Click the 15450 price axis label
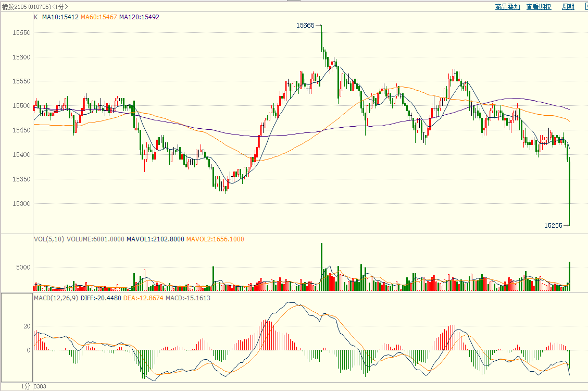Image resolution: width=588 pixels, height=391 pixels. [x=21, y=130]
